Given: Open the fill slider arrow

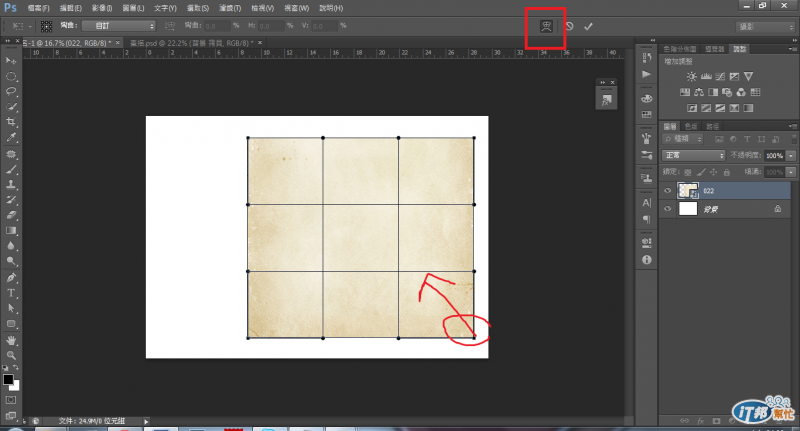Looking at the screenshot, I should tap(791, 172).
